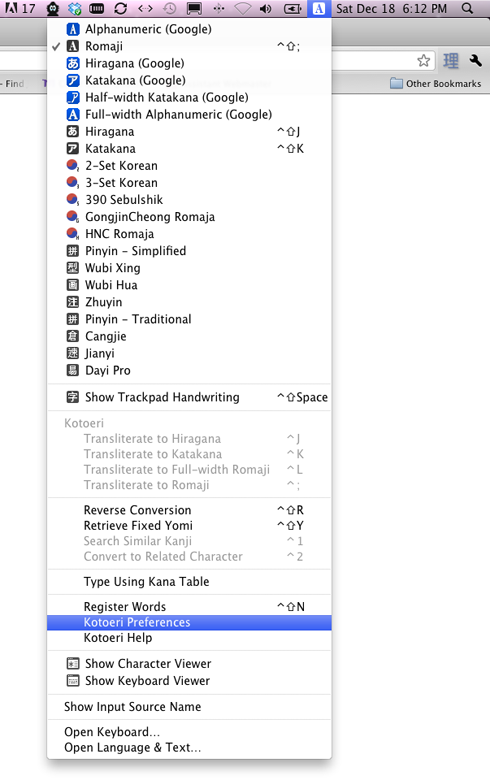Switch to Hiragana (Google) input
Viewport: 490px width, 780px height.
[189, 63]
